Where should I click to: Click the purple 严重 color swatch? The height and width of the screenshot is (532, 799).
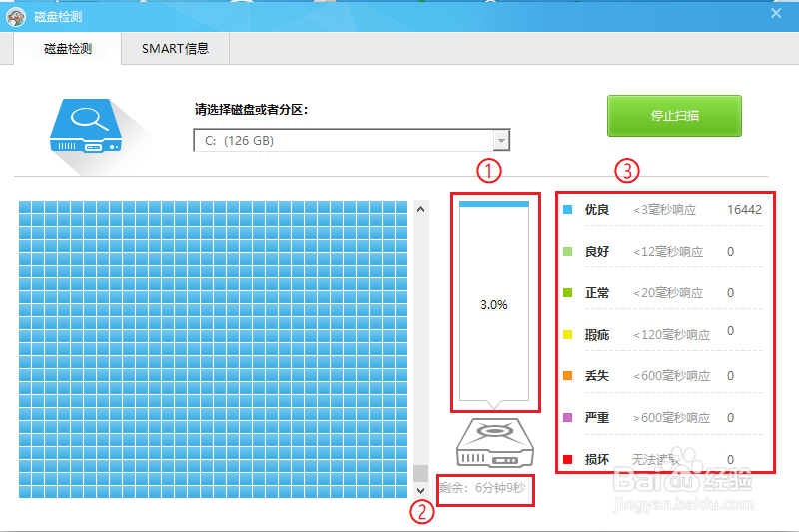(567, 418)
